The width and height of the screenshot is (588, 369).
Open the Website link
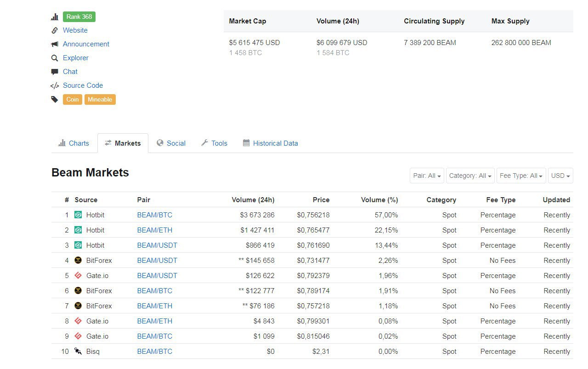[x=75, y=30]
